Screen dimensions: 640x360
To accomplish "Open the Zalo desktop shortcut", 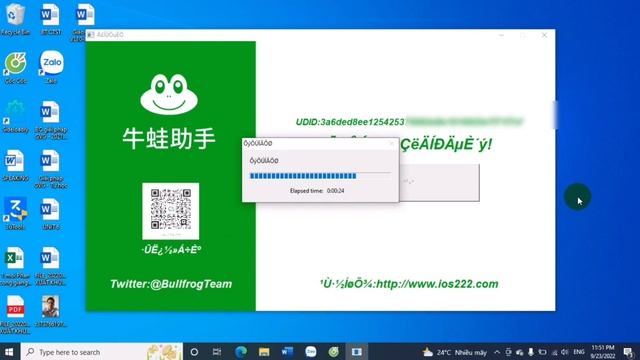I will click(x=51, y=67).
